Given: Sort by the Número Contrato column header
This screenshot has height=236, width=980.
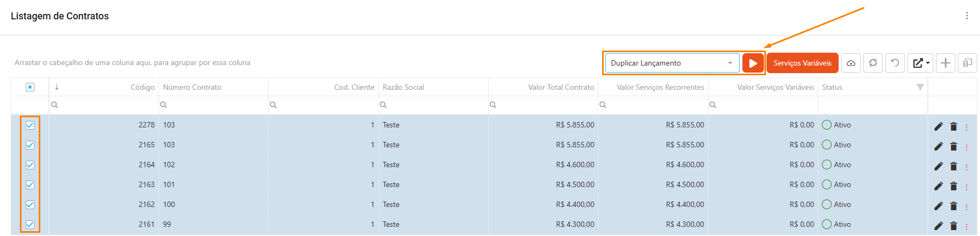Looking at the screenshot, I should click(x=192, y=87).
